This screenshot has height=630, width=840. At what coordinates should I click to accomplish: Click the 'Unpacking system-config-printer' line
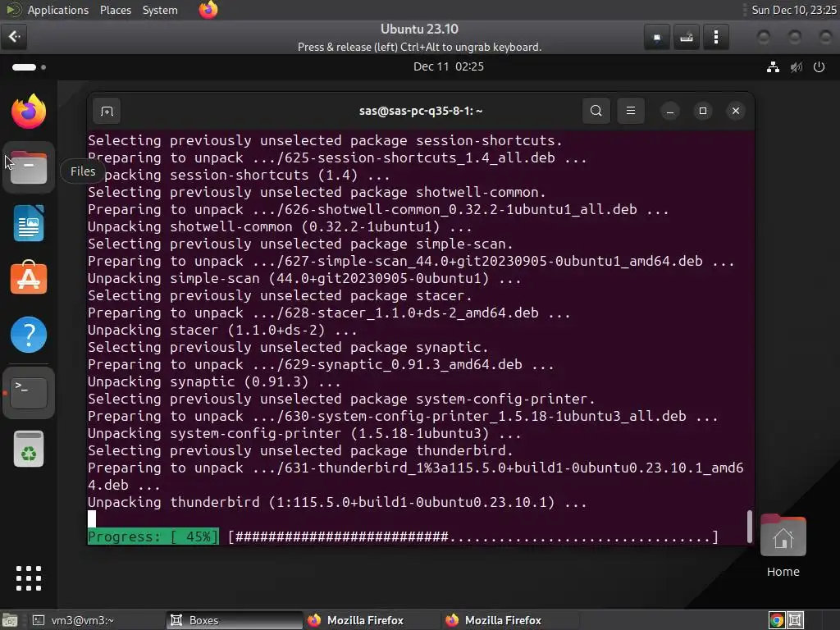coord(304,433)
